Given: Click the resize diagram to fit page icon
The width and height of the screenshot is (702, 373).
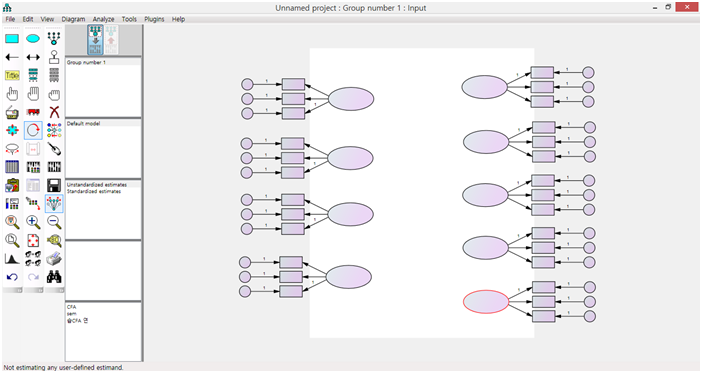Looking at the screenshot, I should [33, 240].
